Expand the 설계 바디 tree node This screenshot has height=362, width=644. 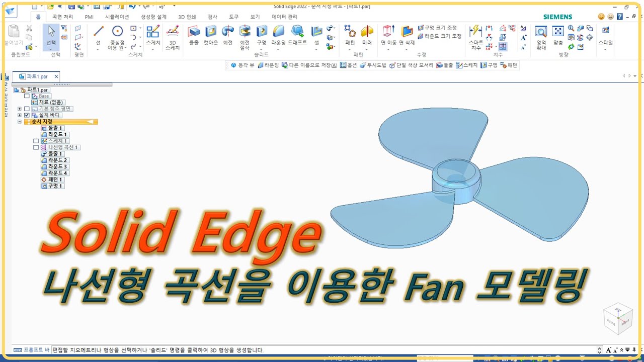click(x=20, y=115)
